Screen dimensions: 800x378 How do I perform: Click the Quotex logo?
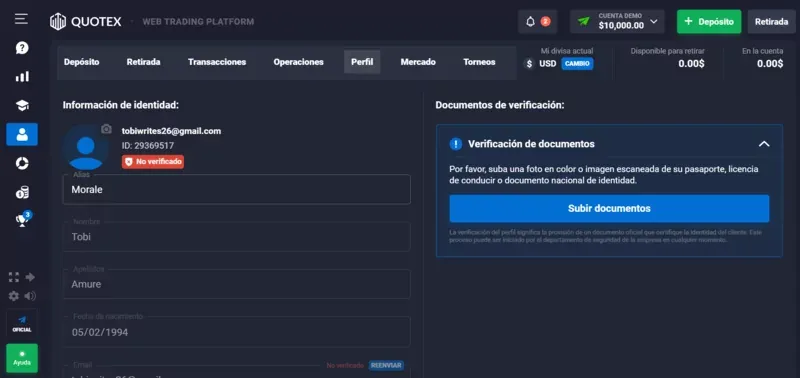point(85,21)
